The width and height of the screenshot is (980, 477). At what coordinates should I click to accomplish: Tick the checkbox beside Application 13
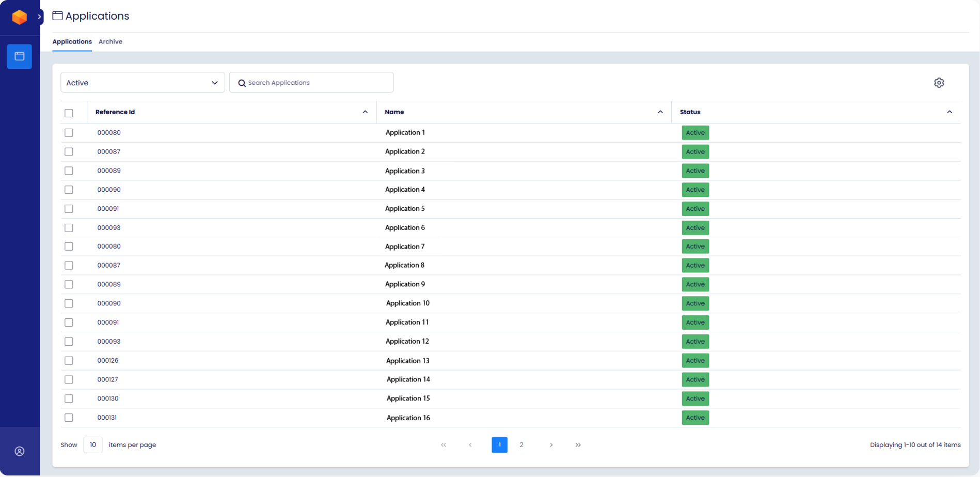click(69, 360)
